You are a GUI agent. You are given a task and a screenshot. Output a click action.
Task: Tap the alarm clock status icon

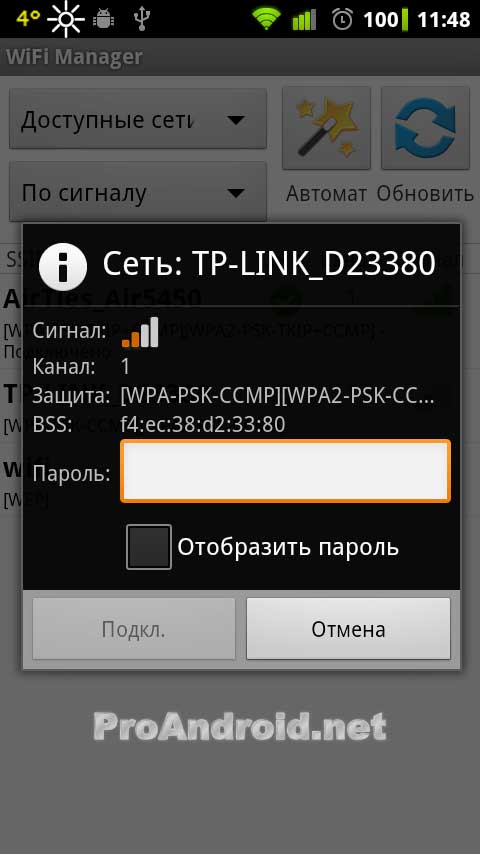point(342,20)
